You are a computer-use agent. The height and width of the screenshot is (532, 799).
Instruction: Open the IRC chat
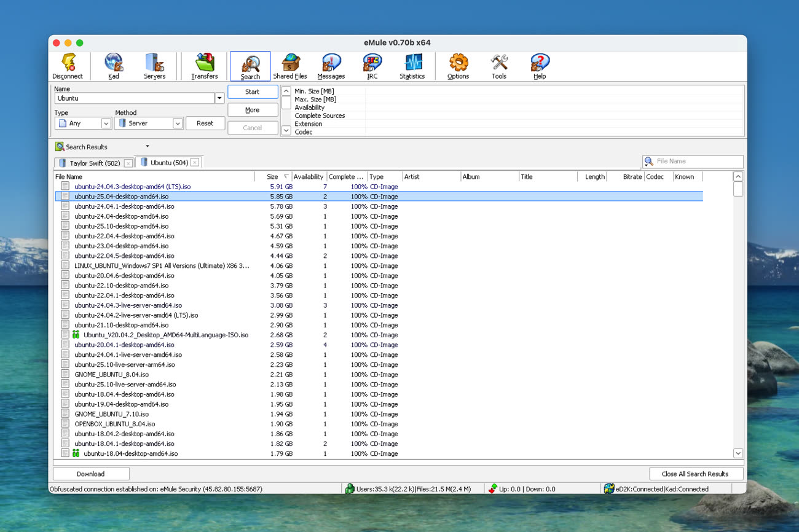(372, 66)
